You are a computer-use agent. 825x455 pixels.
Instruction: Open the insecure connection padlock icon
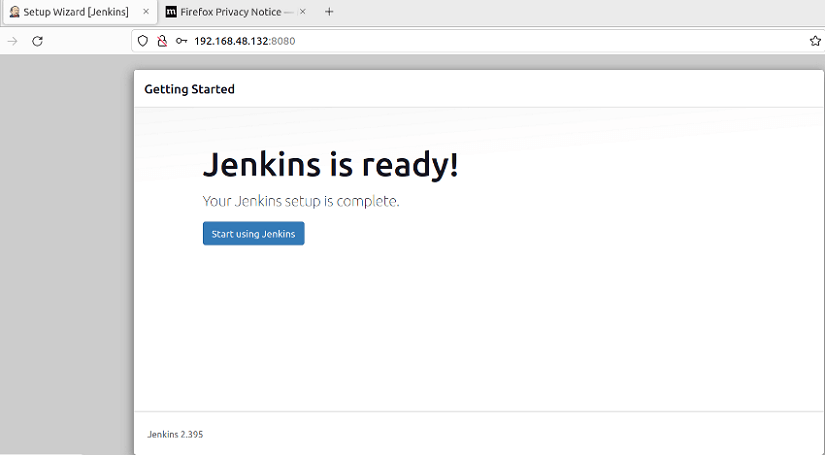click(162, 41)
